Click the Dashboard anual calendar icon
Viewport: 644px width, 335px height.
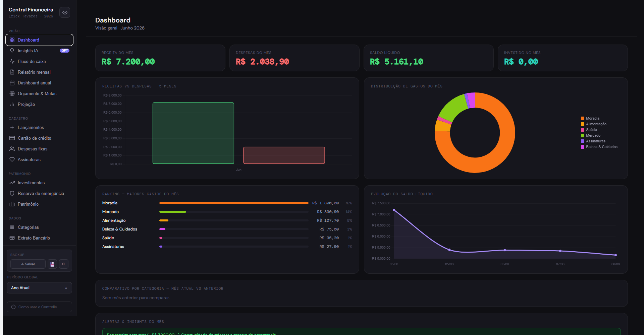pos(12,83)
